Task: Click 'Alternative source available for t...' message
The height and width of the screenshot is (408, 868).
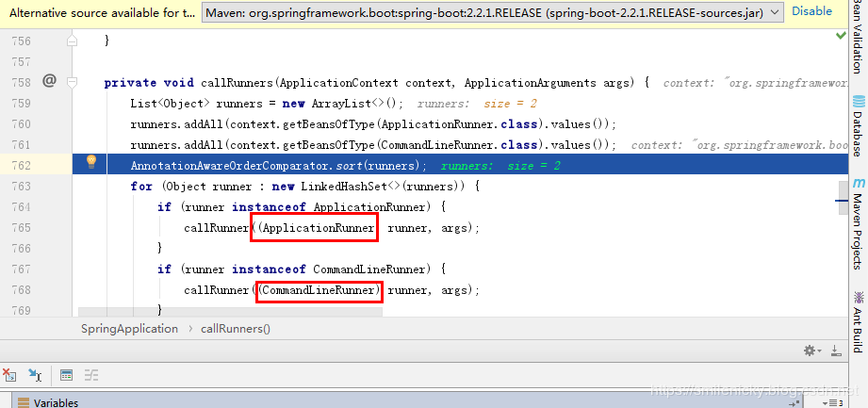Action: [103, 12]
